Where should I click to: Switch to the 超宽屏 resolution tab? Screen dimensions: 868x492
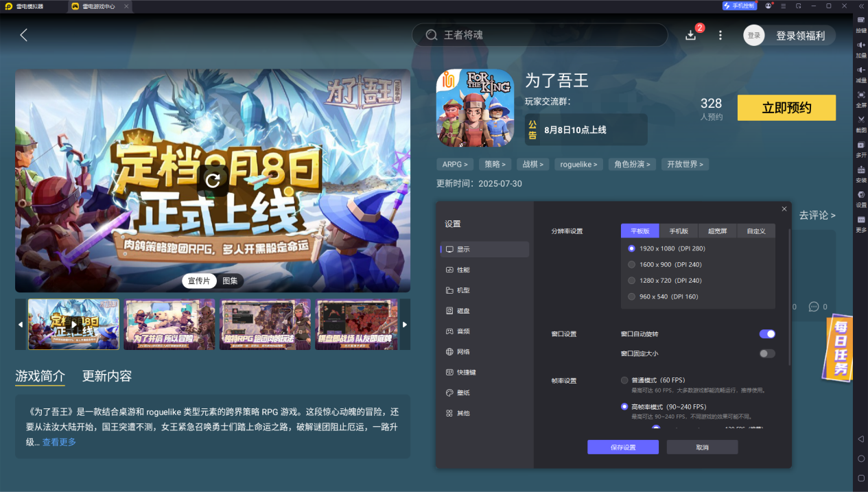(x=717, y=231)
